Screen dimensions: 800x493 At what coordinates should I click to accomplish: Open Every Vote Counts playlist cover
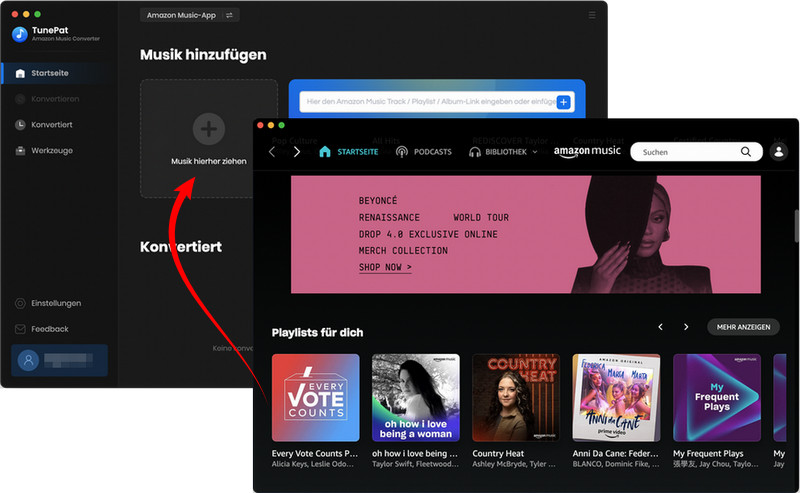coord(316,398)
